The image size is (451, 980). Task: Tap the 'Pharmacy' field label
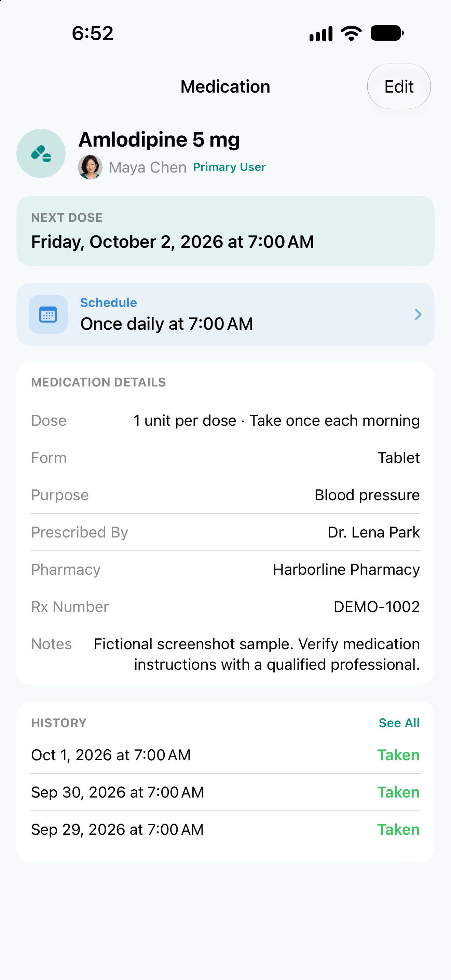[x=66, y=570]
